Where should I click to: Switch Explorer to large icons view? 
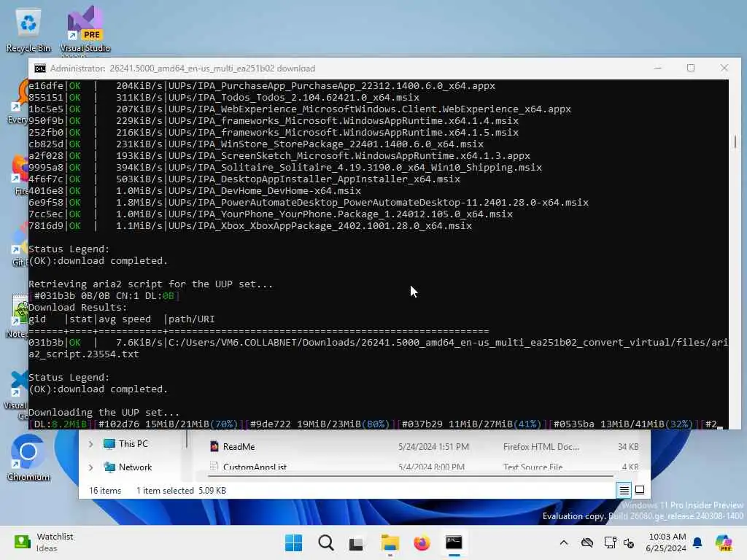pos(640,490)
